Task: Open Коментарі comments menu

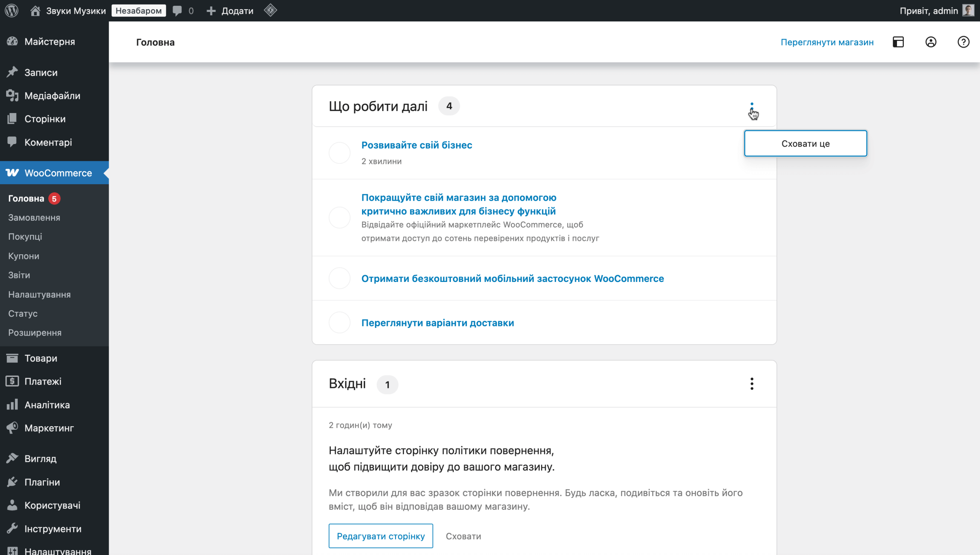Action: click(x=54, y=142)
